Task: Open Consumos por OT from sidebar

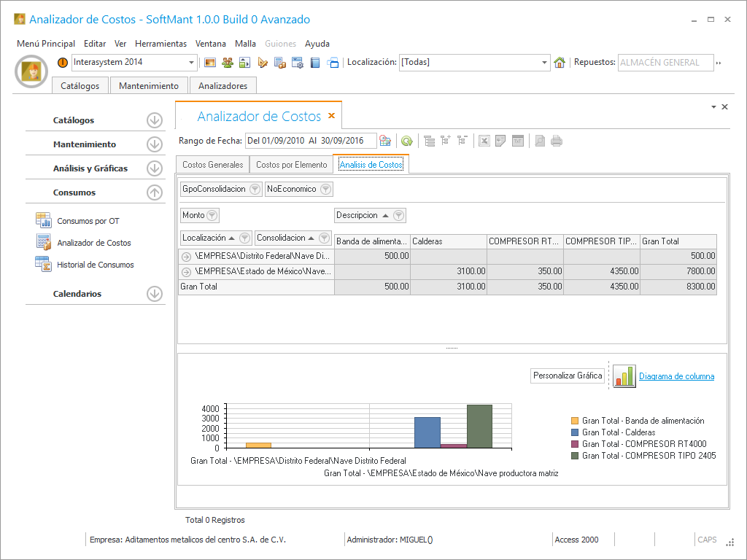Action: (x=88, y=221)
